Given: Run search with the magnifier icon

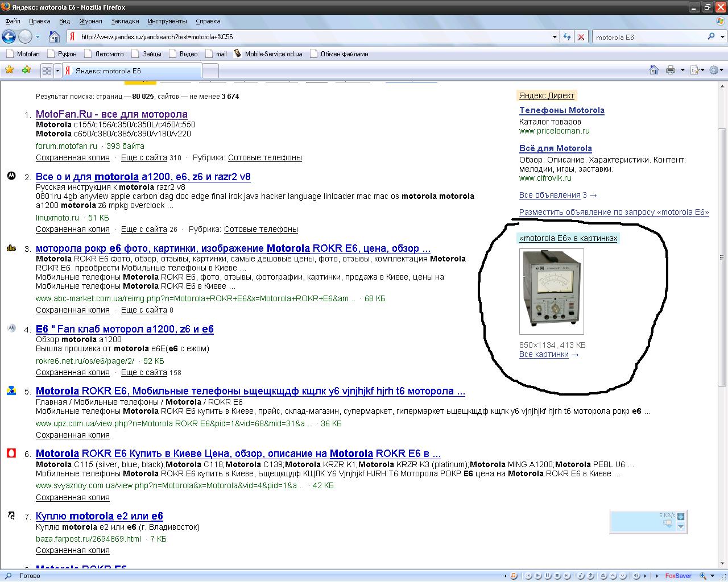Looking at the screenshot, I should click(711, 36).
